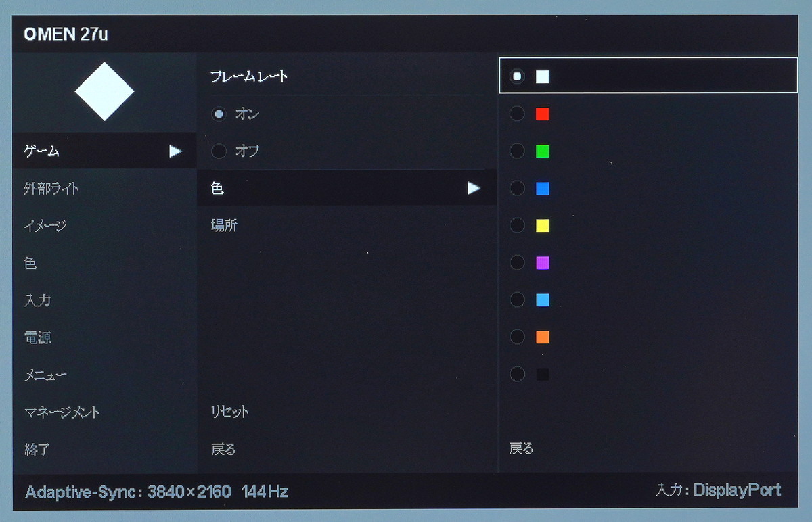
Task: Select the black color radio button
Action: [x=517, y=374]
